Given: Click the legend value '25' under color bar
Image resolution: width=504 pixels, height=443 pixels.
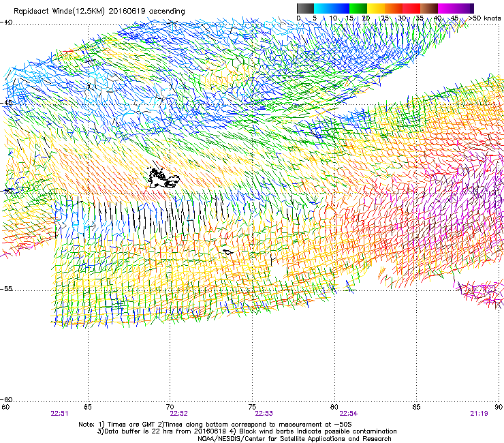Looking at the screenshot, I should (x=385, y=18).
